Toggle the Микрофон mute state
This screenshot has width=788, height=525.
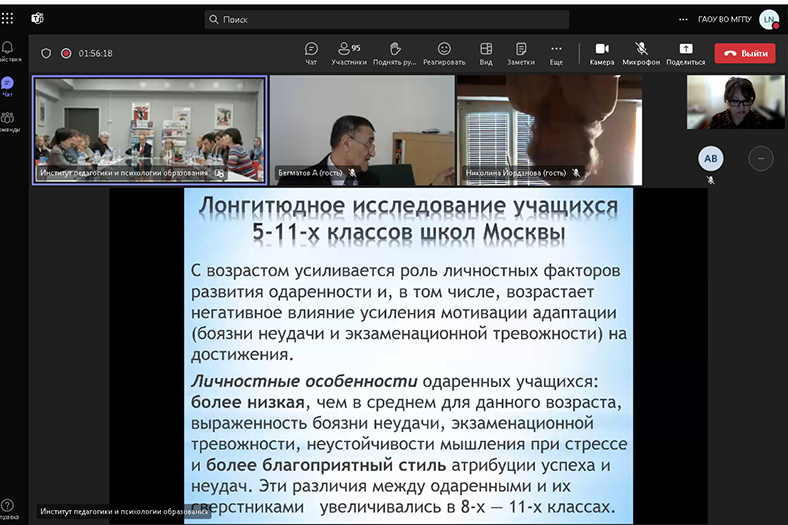pos(641,53)
